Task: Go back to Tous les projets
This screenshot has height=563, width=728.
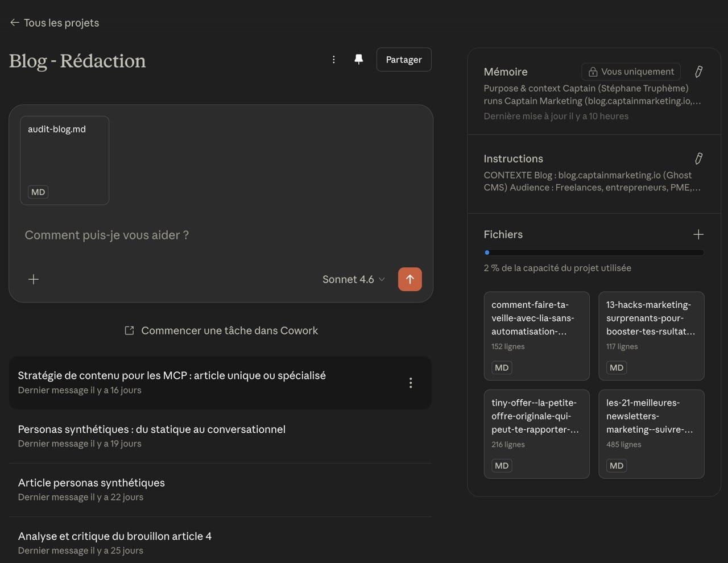Action: pos(55,23)
